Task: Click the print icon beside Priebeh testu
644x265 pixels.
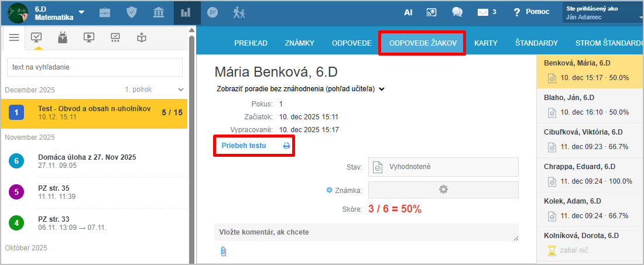Action: (287, 146)
